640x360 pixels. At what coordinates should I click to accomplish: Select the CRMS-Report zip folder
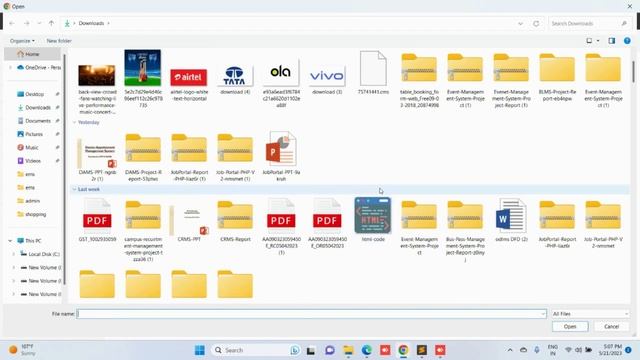[x=235, y=216]
